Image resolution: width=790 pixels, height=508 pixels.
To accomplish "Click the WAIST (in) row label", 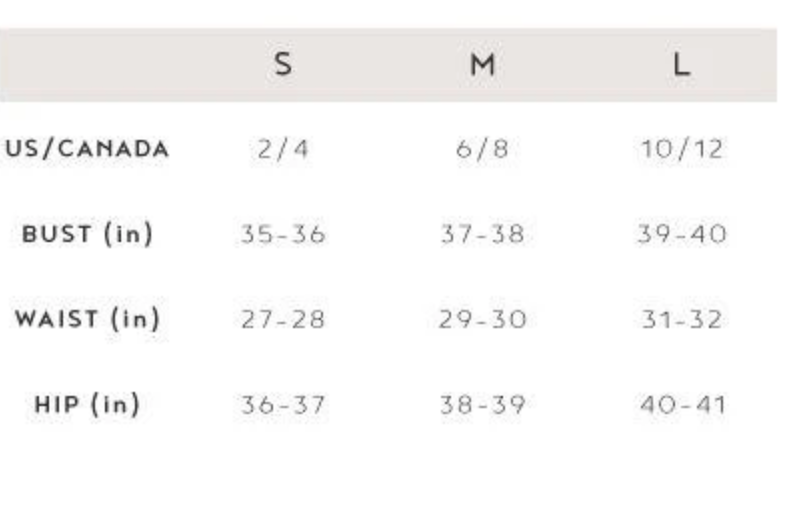I will [x=87, y=320].
